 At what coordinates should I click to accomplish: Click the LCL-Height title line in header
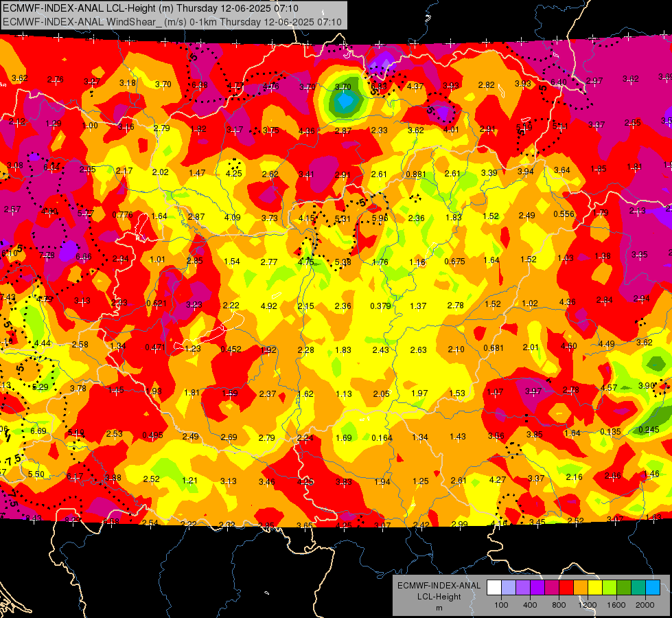[x=150, y=8]
